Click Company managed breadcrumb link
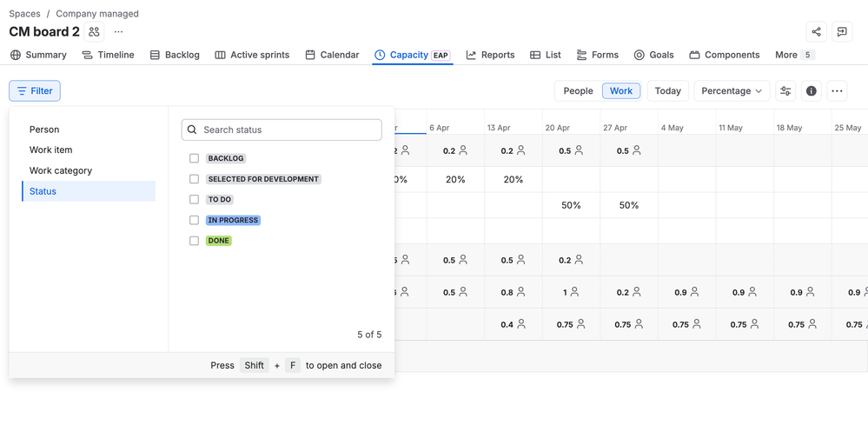The width and height of the screenshot is (868, 439). (97, 13)
